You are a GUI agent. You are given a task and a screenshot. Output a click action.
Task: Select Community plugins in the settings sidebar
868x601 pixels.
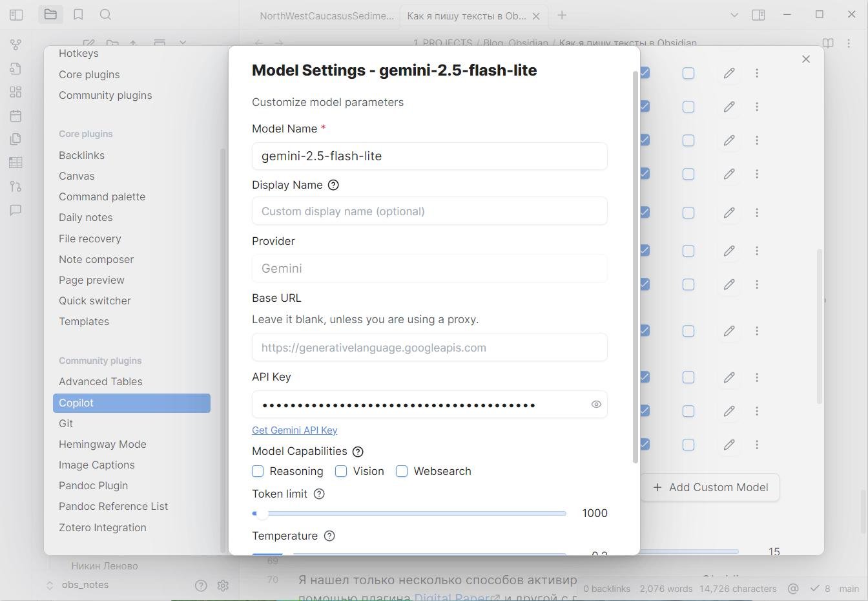105,95
